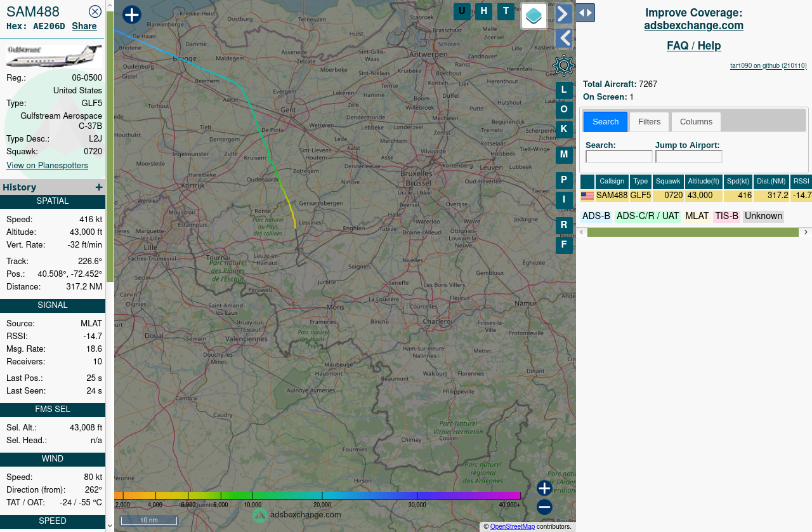Select the Search tab
812x532 pixels.
pyautogui.click(x=605, y=122)
